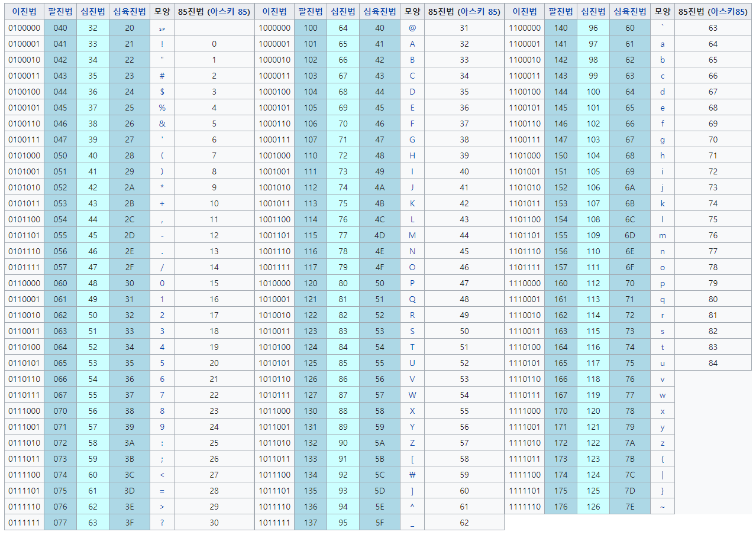Click the octal cell '041'
756x535 pixels.
click(60, 44)
